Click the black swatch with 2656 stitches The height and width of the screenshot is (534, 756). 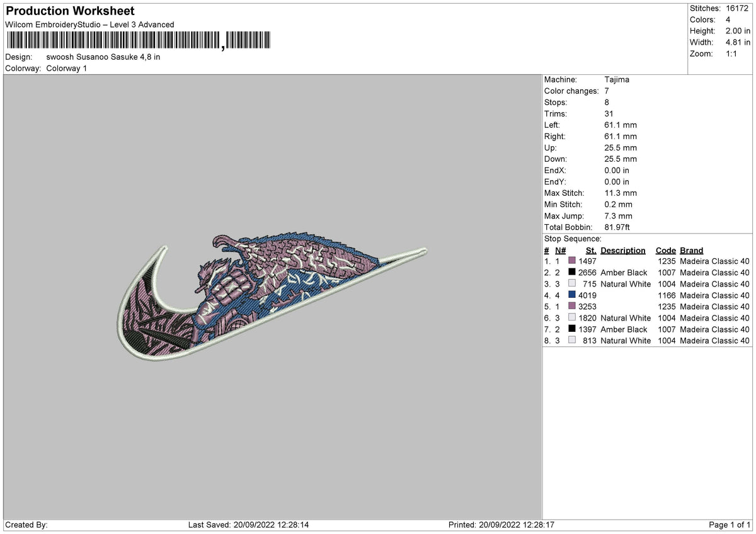[572, 273]
